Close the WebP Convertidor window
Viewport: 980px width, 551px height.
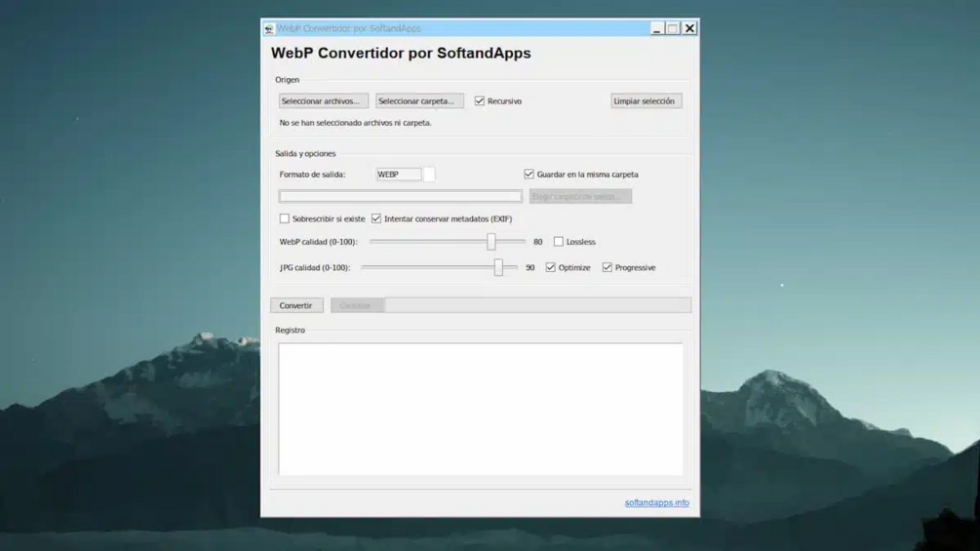click(x=689, y=28)
